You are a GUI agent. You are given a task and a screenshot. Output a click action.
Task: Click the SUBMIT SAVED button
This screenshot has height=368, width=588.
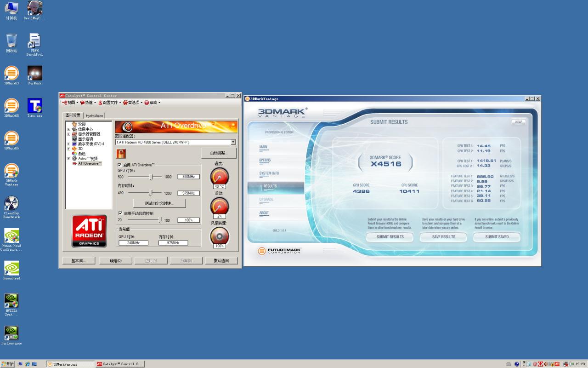point(497,237)
